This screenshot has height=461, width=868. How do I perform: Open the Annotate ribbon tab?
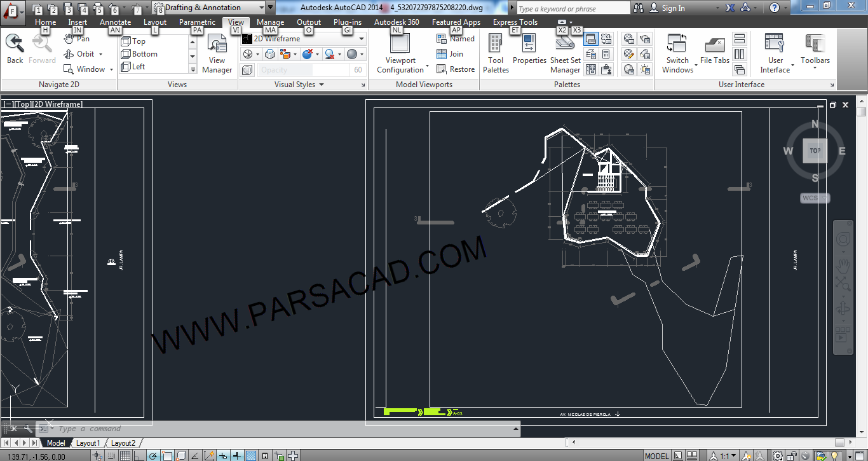[116, 22]
